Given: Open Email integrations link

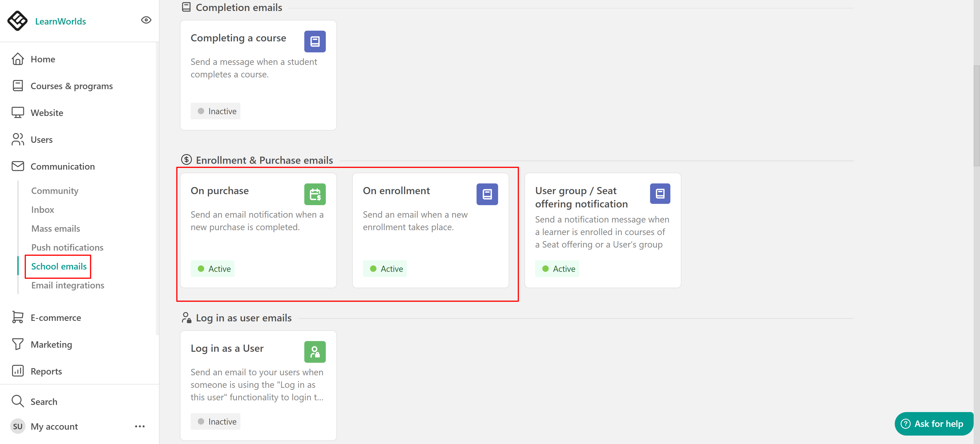Looking at the screenshot, I should [x=68, y=285].
